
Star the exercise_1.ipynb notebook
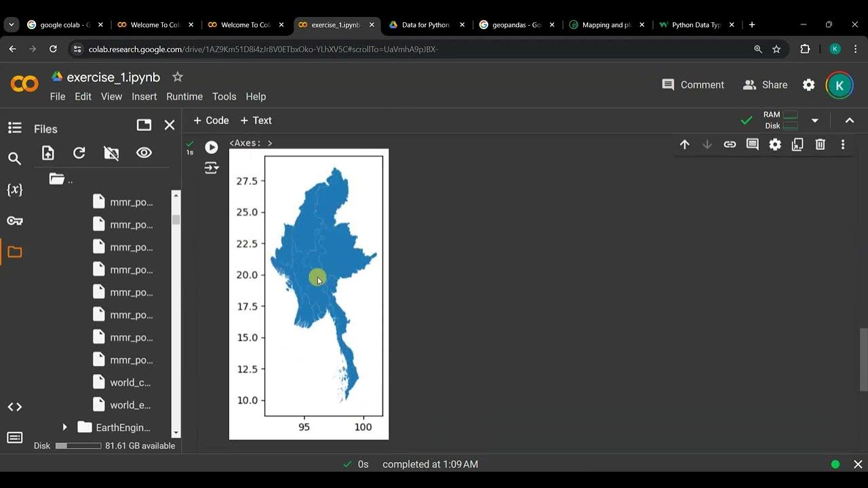point(177,77)
